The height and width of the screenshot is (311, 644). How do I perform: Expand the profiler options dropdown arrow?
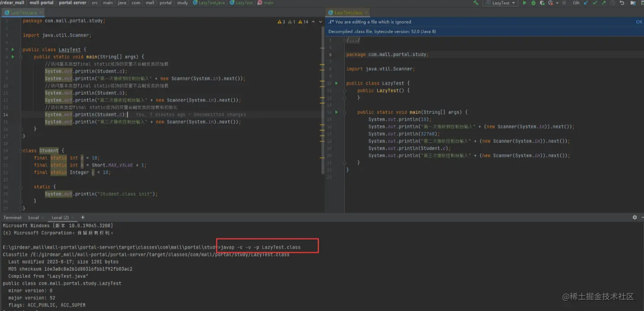pos(557,3)
